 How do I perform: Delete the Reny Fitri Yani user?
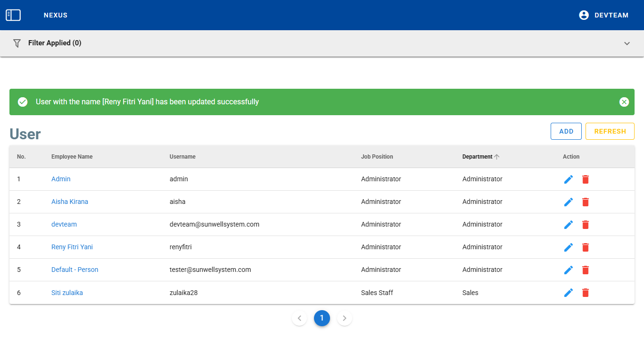(x=586, y=247)
